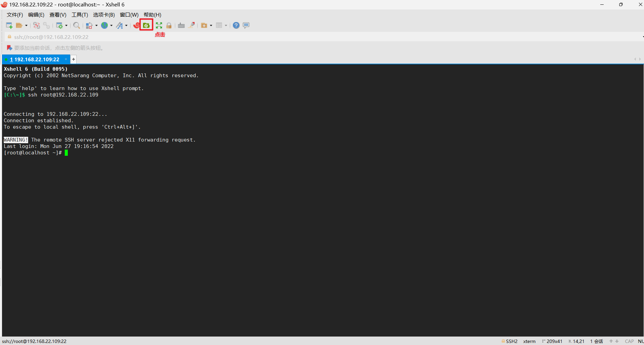Open the 窗口(W) menu
Screen dimensions: 644x345
pyautogui.click(x=129, y=15)
